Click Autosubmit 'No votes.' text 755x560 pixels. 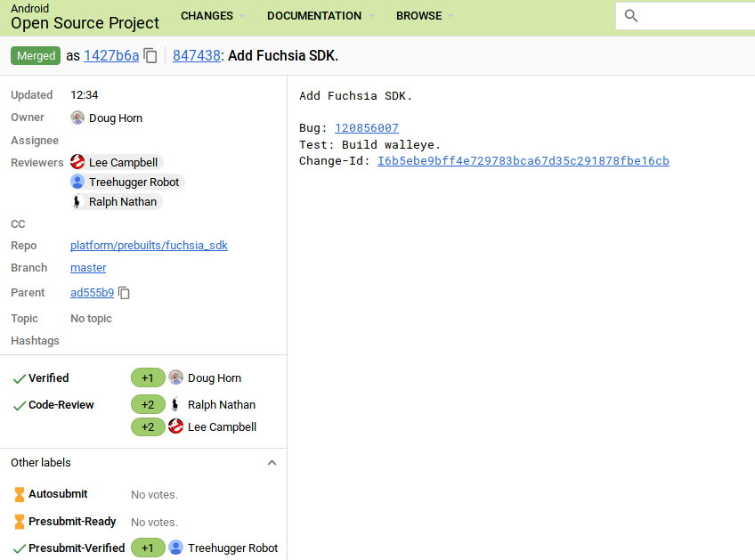click(x=155, y=494)
